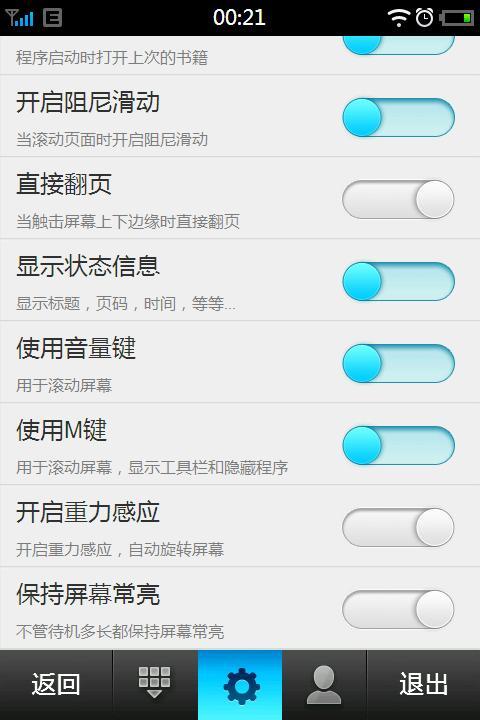Screen dimensions: 480x720
Task: Tap the keypad grid icon
Action: tap(155, 683)
